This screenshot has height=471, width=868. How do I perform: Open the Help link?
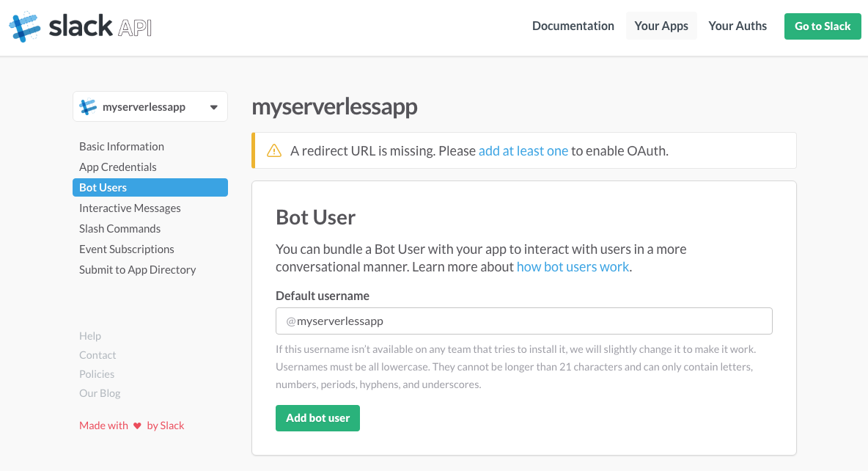(x=89, y=336)
